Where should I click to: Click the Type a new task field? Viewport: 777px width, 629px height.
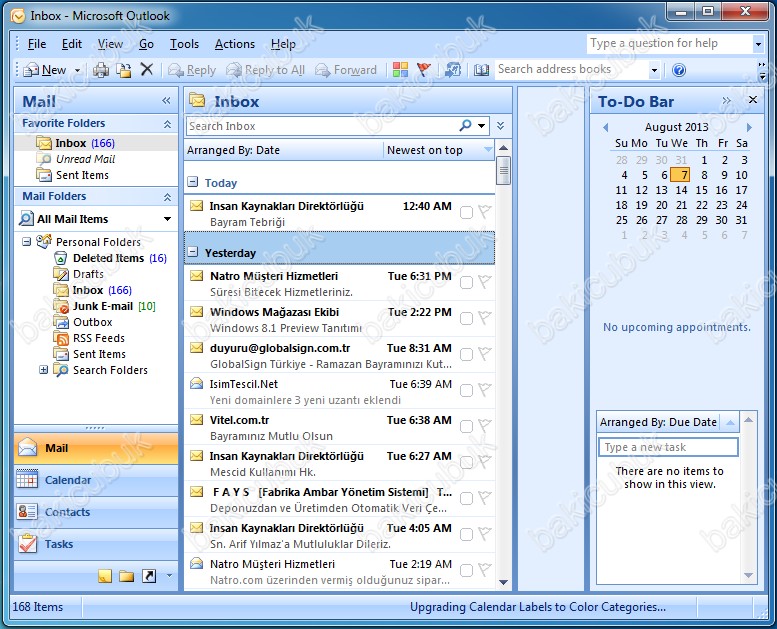(668, 447)
